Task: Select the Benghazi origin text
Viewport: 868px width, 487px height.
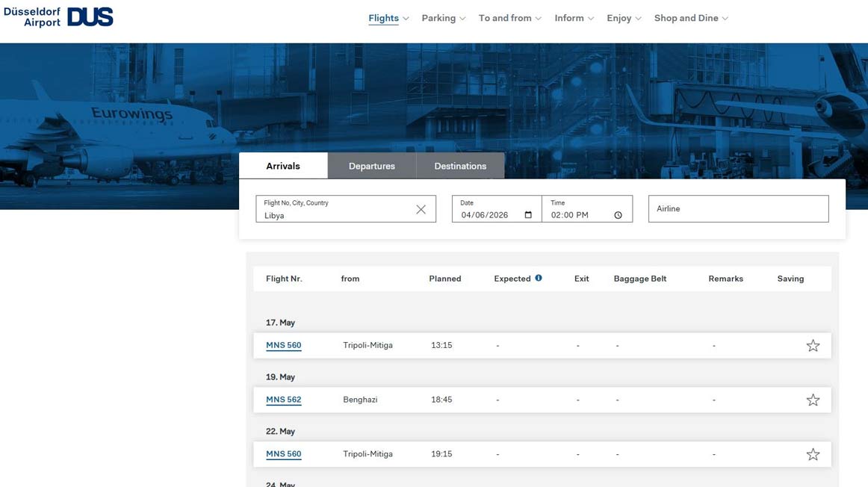Action: pos(360,399)
